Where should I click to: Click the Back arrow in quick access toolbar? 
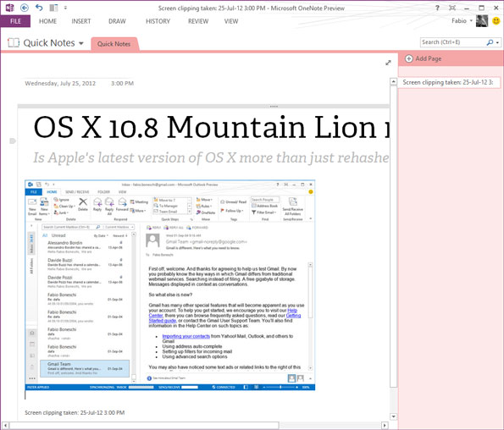pyautogui.click(x=25, y=8)
